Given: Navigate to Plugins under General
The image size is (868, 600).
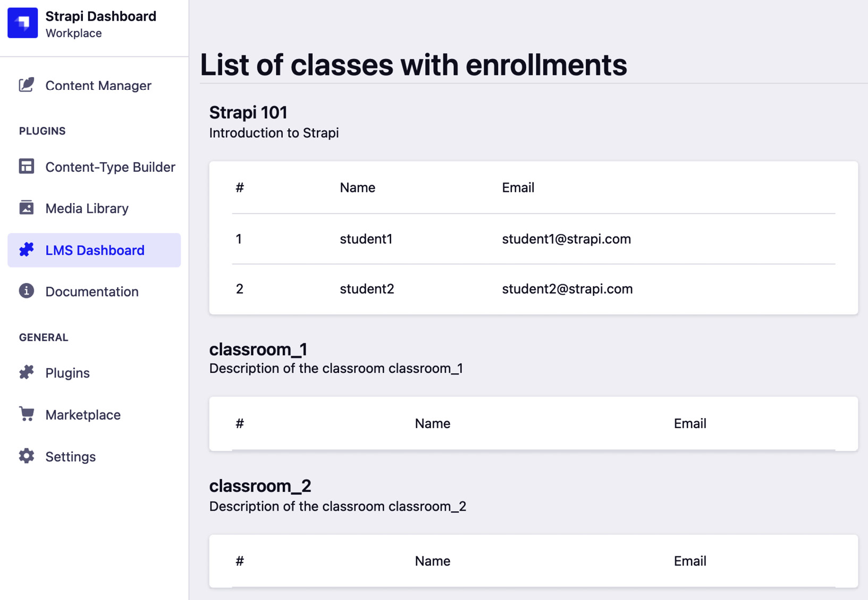Looking at the screenshot, I should [94, 373].
